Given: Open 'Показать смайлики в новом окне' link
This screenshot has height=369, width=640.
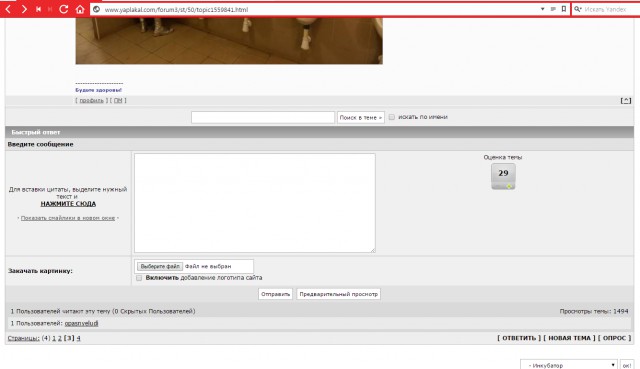Looking at the screenshot, I should pyautogui.click(x=68, y=218).
